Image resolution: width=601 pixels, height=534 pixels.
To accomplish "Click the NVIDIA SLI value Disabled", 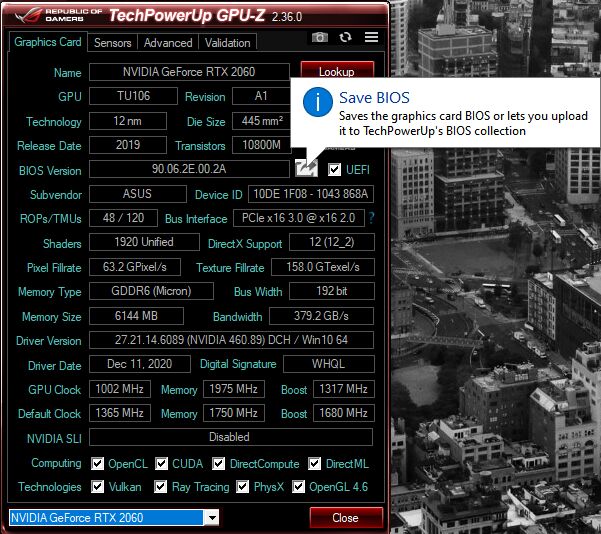I will click(231, 437).
